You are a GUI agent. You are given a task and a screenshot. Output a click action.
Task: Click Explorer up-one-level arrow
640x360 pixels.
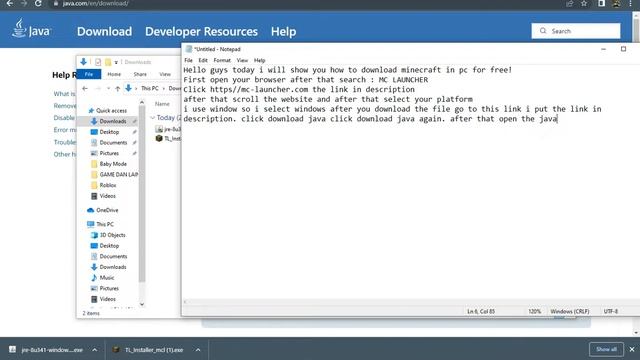pyautogui.click(x=118, y=88)
